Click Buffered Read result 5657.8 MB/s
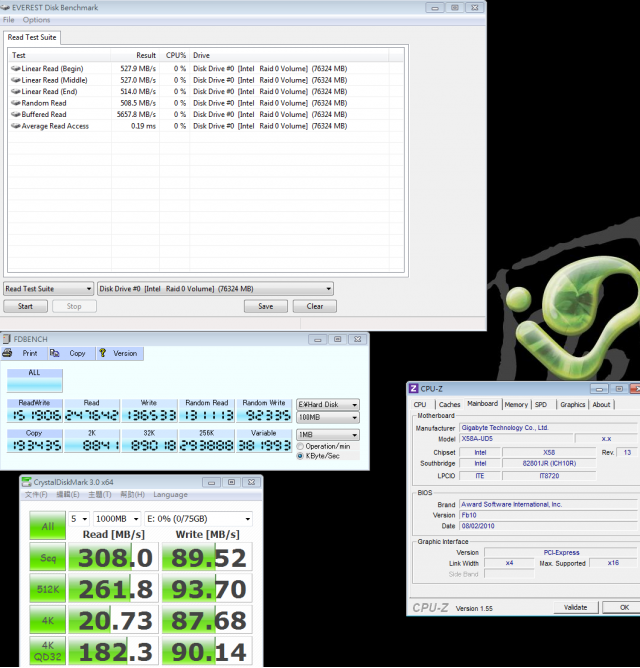640x668 pixels. coord(136,114)
